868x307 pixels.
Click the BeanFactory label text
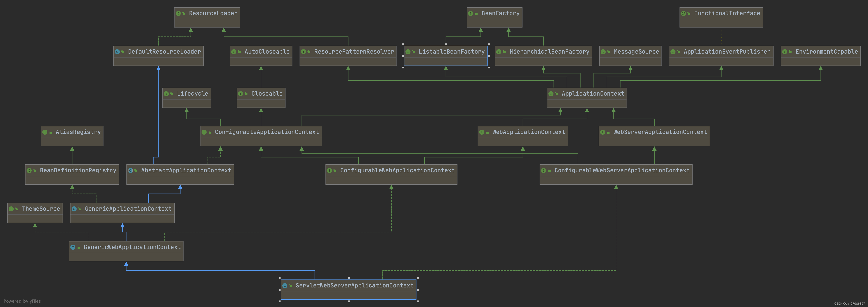pos(500,14)
